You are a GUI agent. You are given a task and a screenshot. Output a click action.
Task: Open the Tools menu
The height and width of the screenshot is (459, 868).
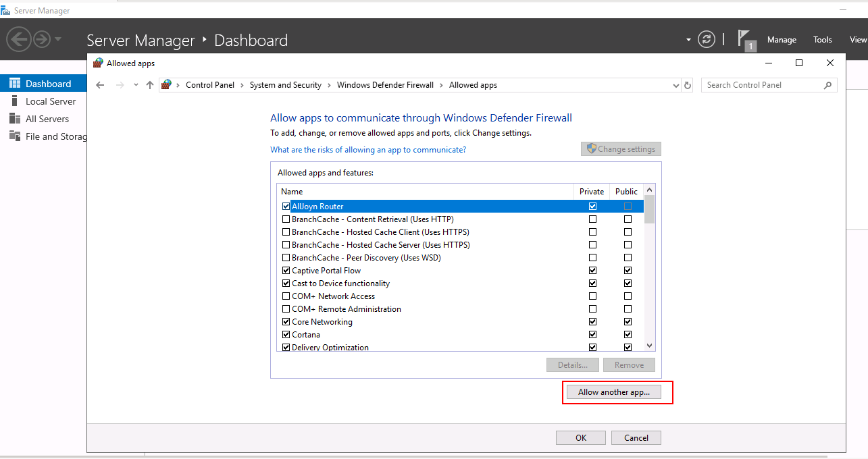click(823, 40)
